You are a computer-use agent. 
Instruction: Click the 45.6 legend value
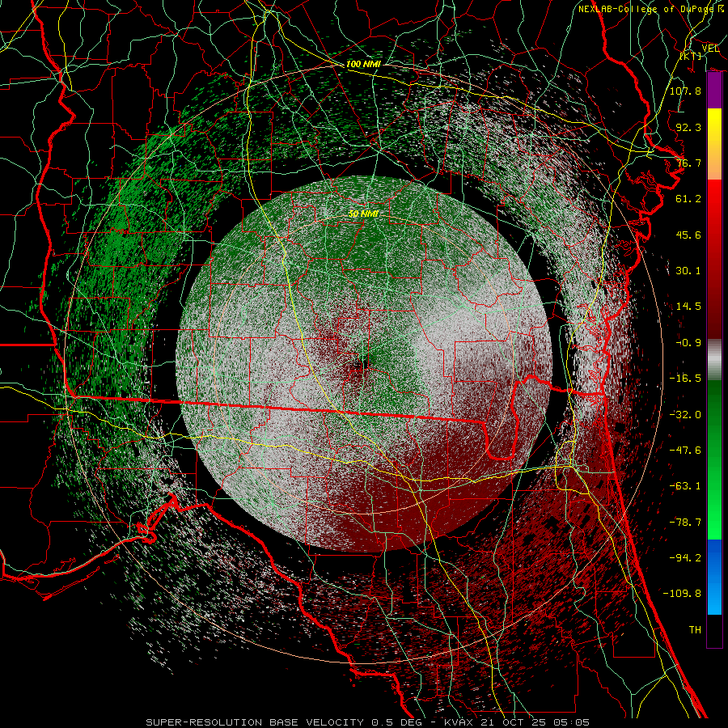pyautogui.click(x=688, y=235)
